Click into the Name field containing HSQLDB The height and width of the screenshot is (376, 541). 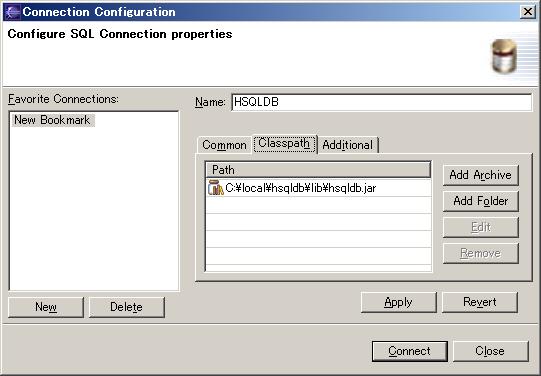coord(382,102)
